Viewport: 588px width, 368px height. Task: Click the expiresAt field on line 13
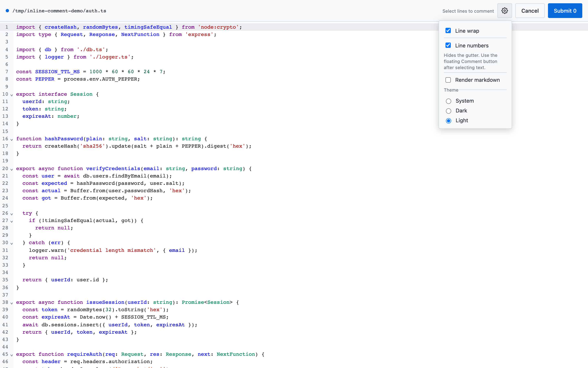tap(37, 116)
